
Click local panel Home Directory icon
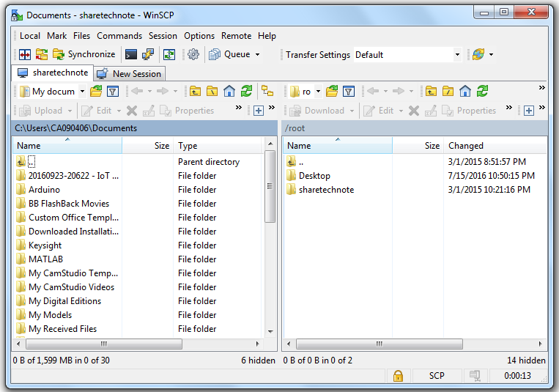229,92
